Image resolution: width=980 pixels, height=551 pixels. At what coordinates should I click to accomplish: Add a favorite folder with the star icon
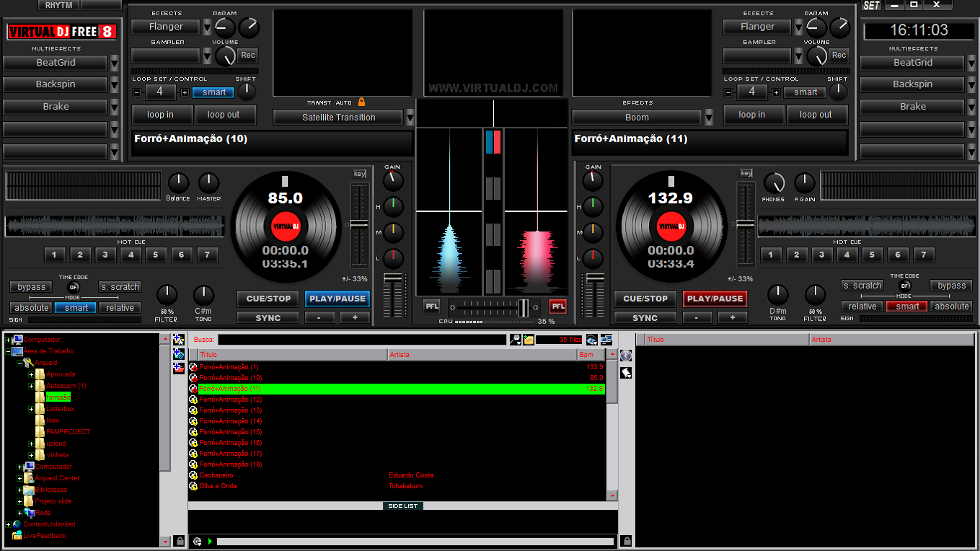[179, 339]
